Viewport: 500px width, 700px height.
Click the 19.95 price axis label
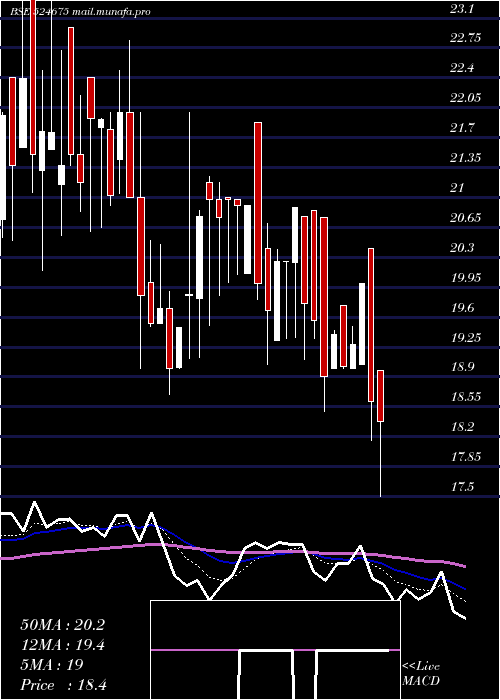466,278
